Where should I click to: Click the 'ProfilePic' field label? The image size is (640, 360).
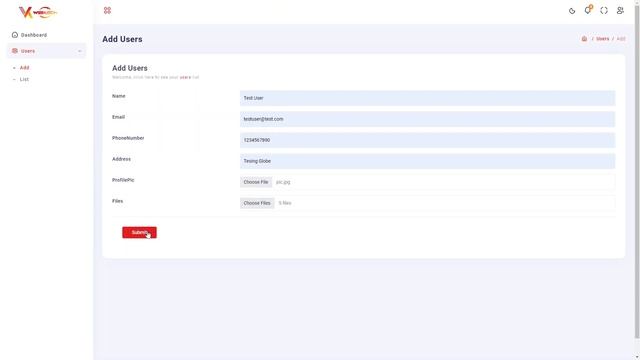pyautogui.click(x=123, y=180)
